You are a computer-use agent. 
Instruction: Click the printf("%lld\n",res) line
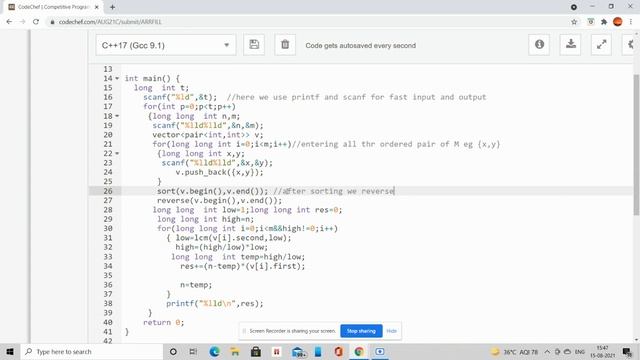[215, 303]
